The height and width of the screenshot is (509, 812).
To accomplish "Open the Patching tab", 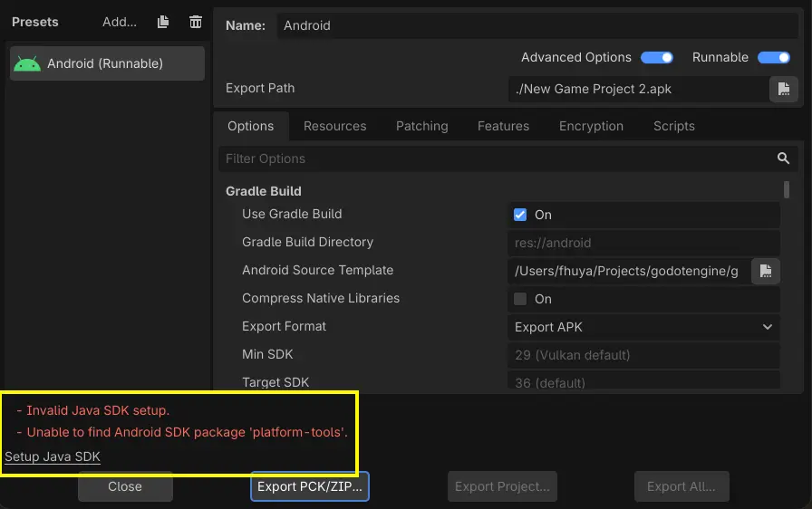I will (x=422, y=126).
